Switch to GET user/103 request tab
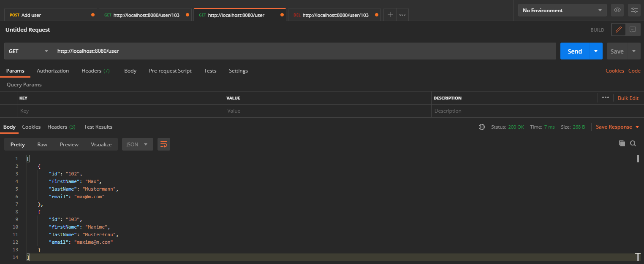 pos(146,15)
